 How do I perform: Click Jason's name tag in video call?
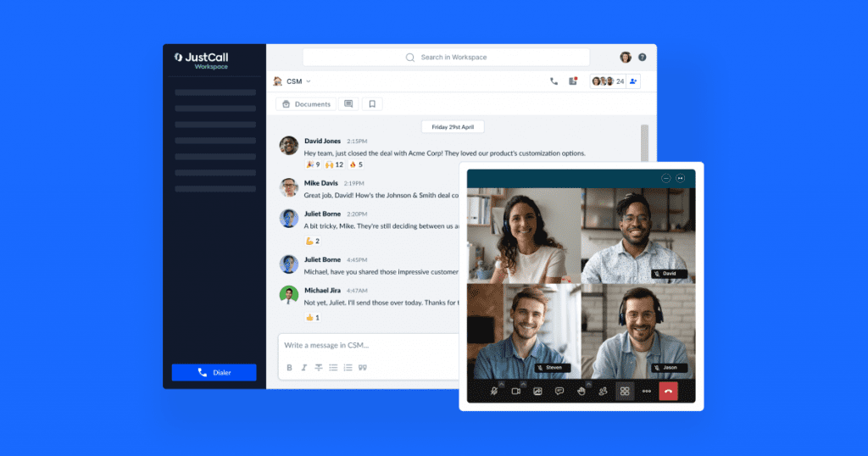coord(669,368)
